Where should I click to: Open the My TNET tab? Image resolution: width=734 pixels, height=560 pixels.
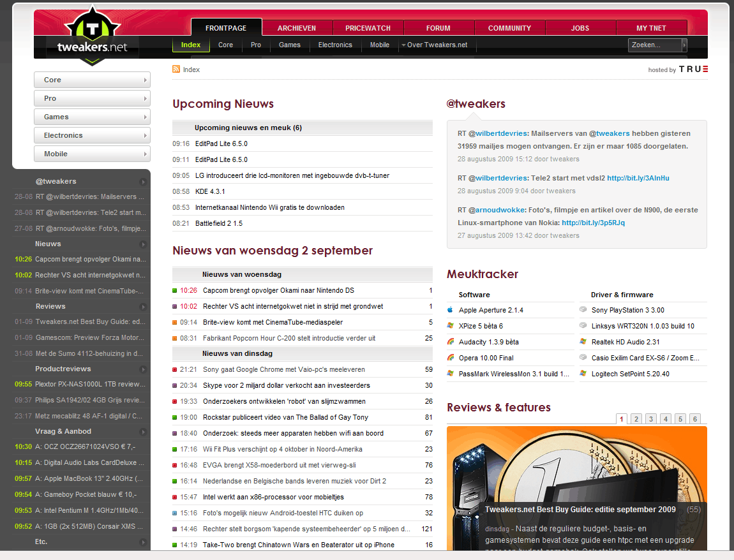tap(652, 27)
